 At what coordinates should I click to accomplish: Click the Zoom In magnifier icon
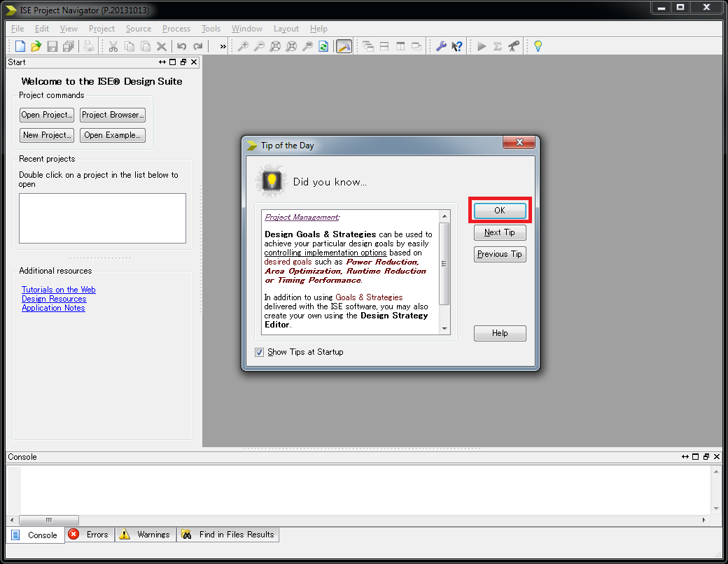coord(243,46)
